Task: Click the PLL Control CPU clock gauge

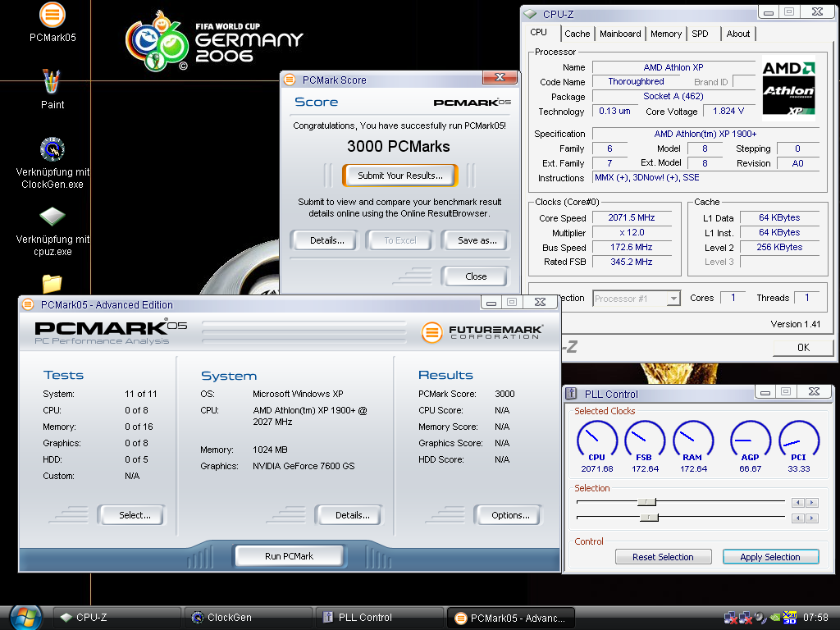Action: (x=597, y=441)
